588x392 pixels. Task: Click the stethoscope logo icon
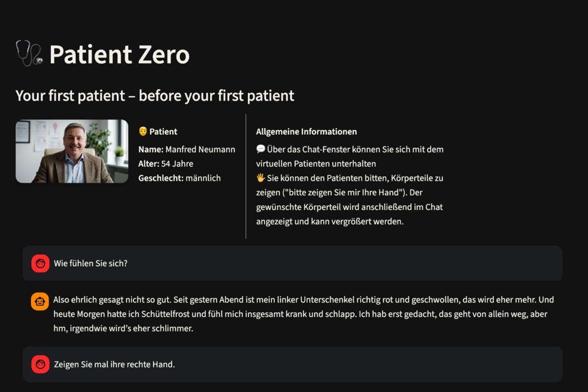[x=29, y=53]
